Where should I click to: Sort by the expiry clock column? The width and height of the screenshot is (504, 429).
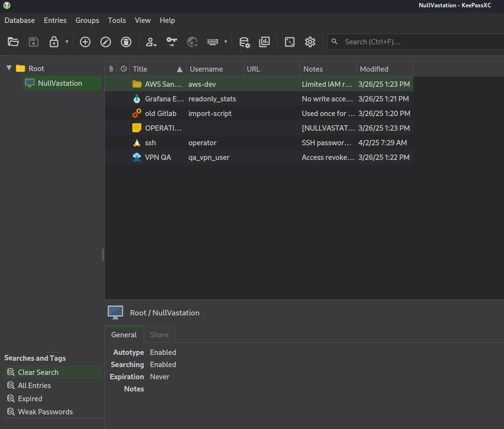click(x=124, y=69)
